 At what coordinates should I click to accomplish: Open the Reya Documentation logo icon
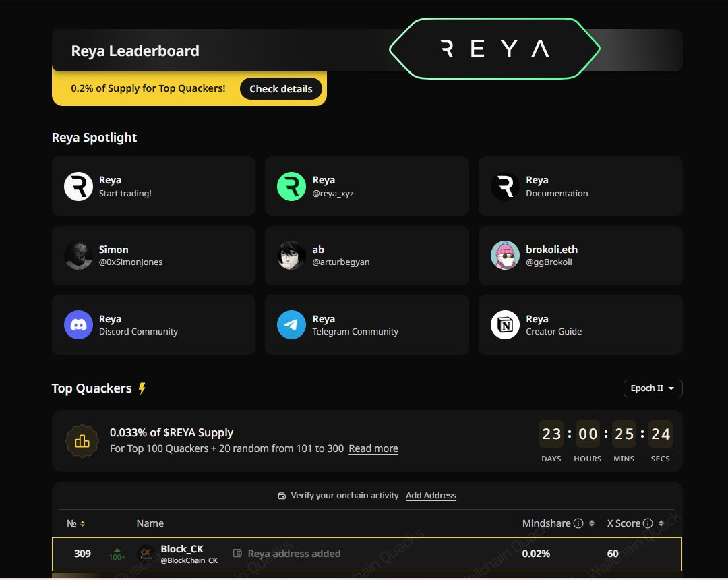click(x=505, y=186)
